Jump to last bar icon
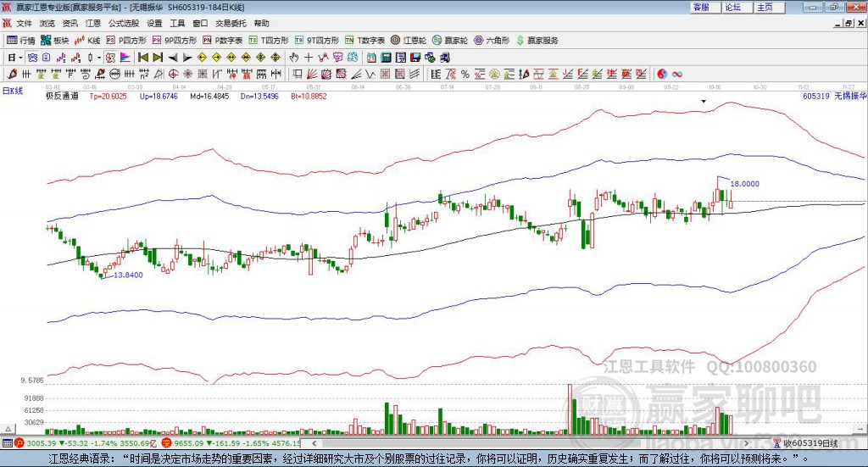The height and width of the screenshot is (467, 868). click(x=158, y=58)
